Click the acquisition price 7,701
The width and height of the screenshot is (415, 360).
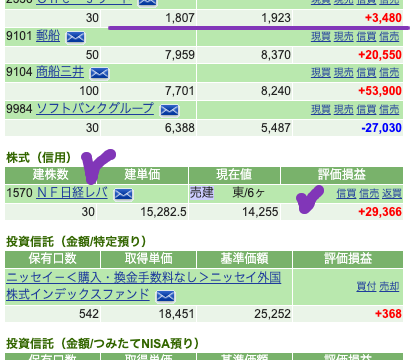point(180,91)
